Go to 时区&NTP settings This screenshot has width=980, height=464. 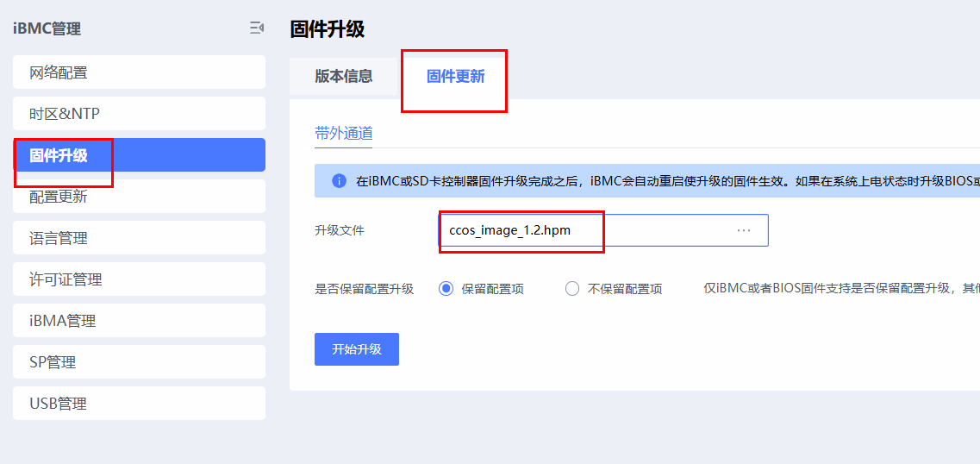pos(139,114)
